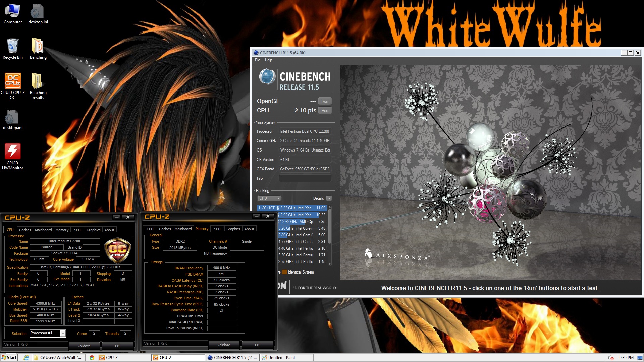Image resolution: width=644 pixels, height=362 pixels.
Task: Open About tab in left CPU-Z
Action: pos(109,230)
